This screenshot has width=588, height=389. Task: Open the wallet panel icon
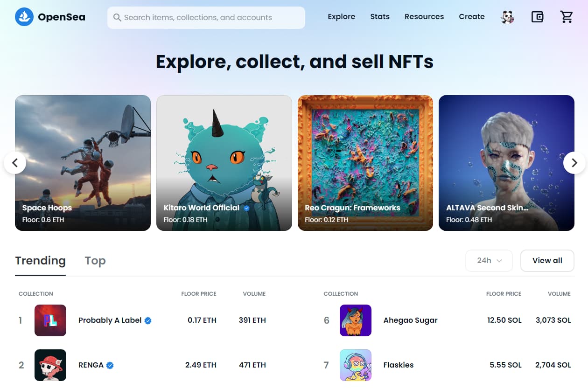537,16
